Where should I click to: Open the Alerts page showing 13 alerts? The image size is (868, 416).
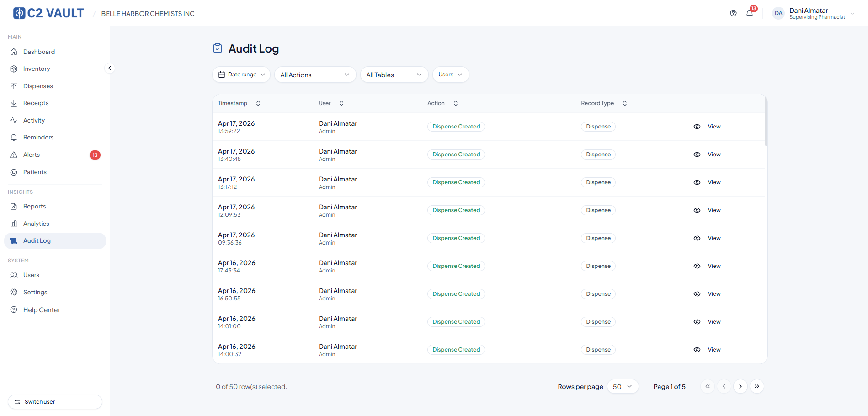[x=32, y=155]
